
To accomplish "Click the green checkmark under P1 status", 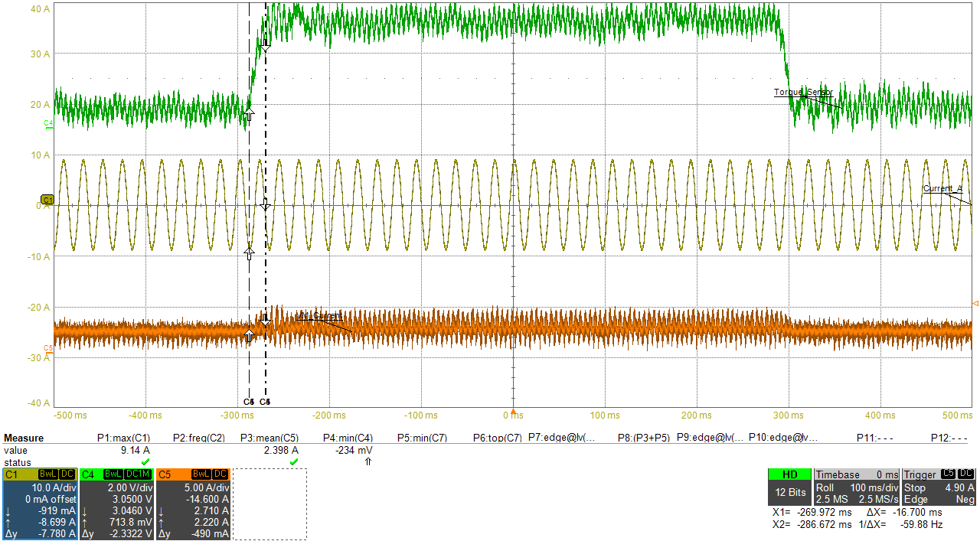I will (145, 462).
